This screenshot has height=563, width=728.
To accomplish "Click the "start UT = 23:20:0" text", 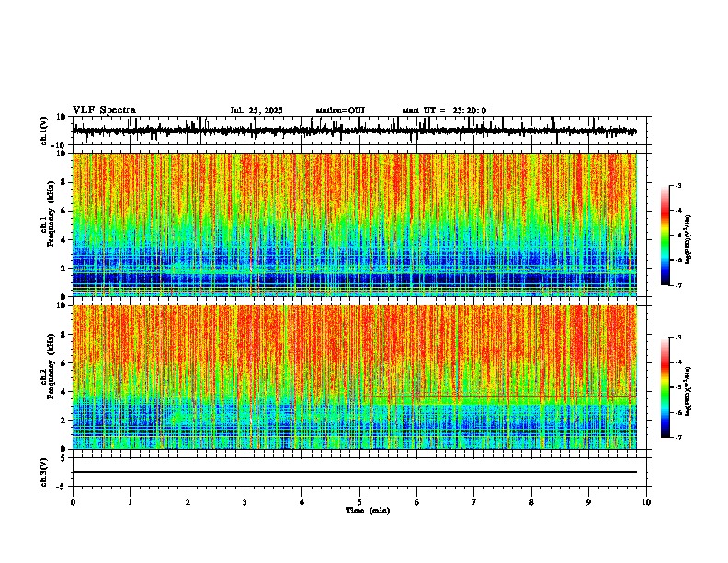I will [x=444, y=110].
